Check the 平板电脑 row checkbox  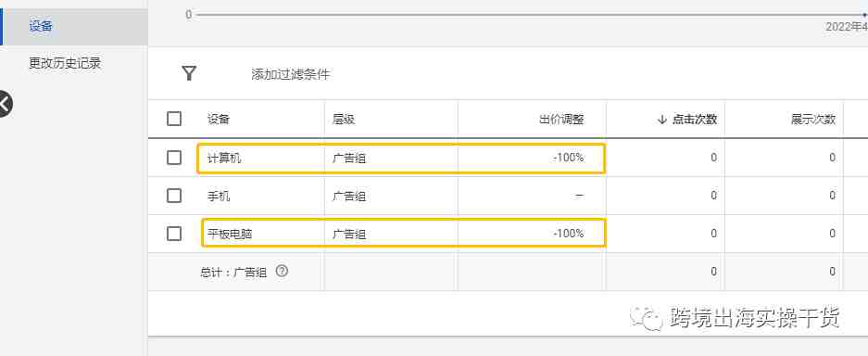pos(174,234)
